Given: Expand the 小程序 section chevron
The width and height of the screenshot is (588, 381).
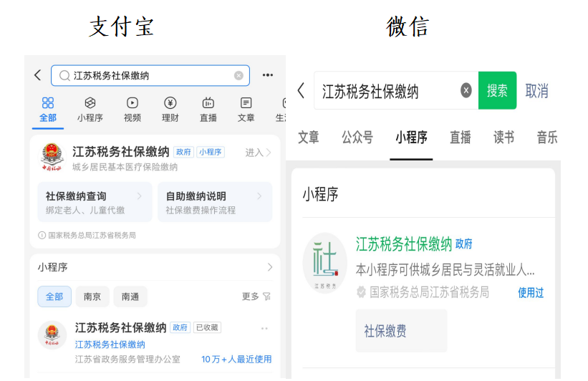Looking at the screenshot, I should point(269,267).
